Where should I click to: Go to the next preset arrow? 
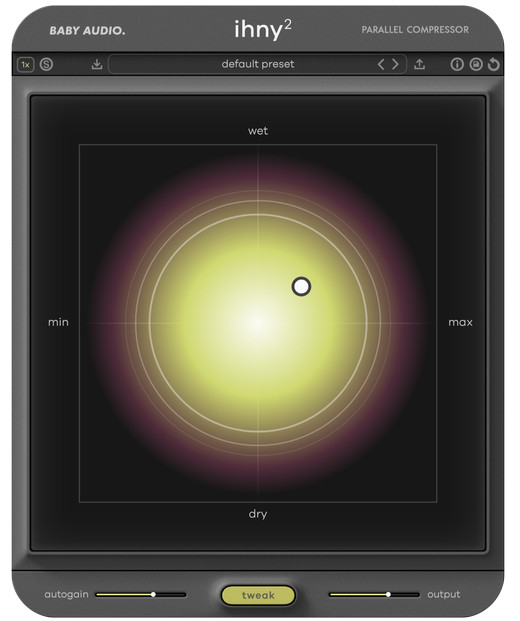click(395, 64)
